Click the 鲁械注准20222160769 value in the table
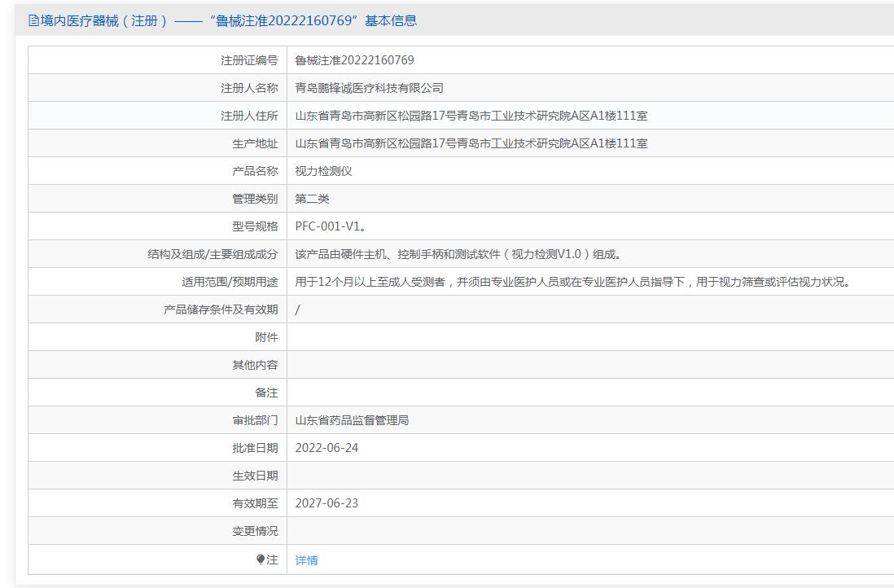 [354, 60]
